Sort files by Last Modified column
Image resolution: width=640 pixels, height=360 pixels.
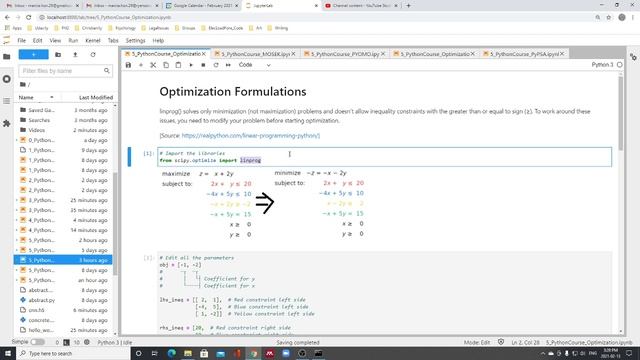[96, 97]
